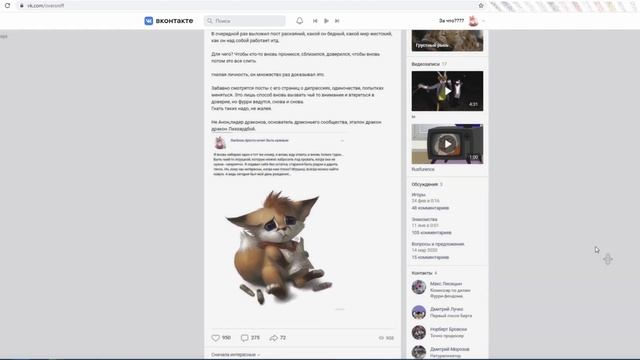Reload the page with browser refresh icon
The height and width of the screenshot is (360, 640).
pyautogui.click(x=7, y=6)
